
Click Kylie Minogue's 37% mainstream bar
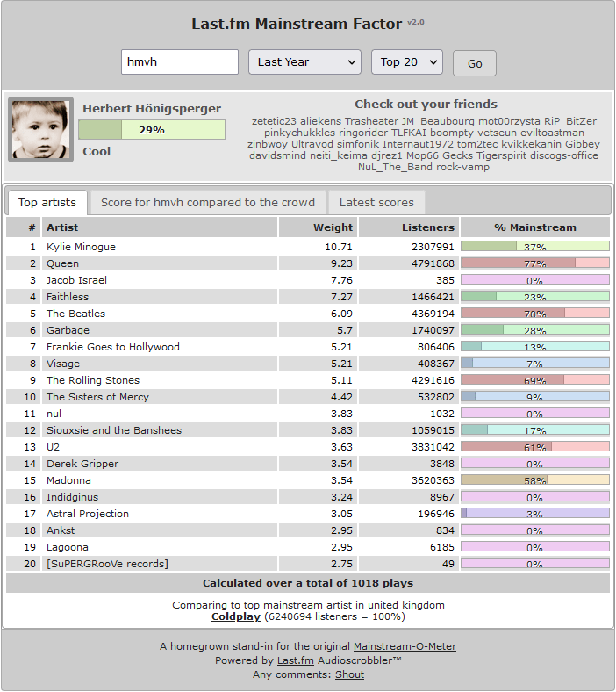pos(535,246)
